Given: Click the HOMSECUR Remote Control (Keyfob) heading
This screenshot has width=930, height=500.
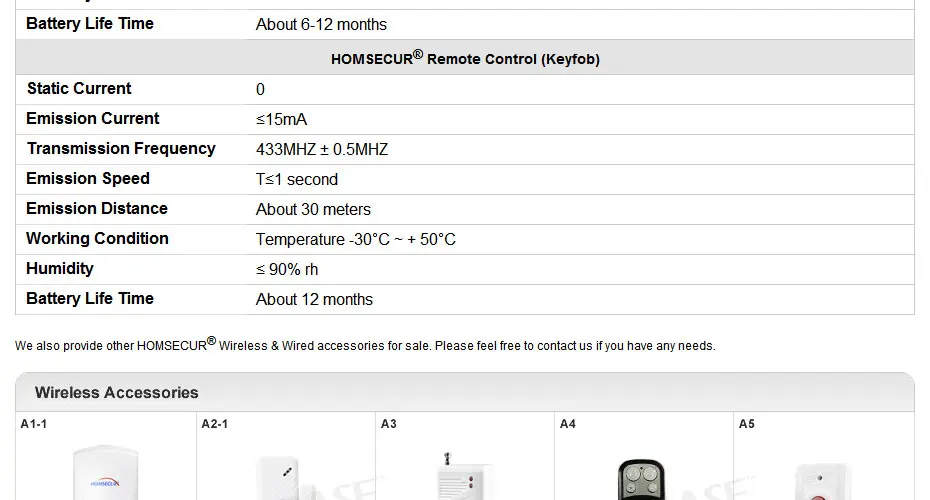Looking at the screenshot, I should pos(465,58).
